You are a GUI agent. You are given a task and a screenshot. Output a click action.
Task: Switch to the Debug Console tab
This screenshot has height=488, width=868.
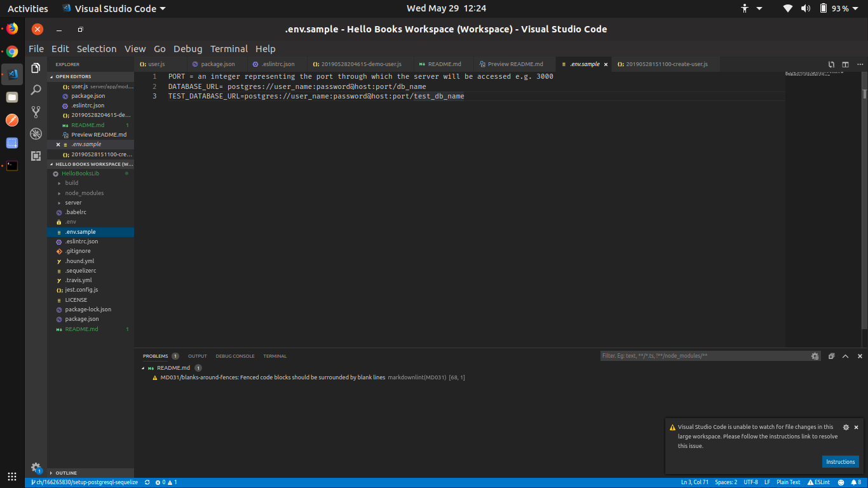point(234,356)
